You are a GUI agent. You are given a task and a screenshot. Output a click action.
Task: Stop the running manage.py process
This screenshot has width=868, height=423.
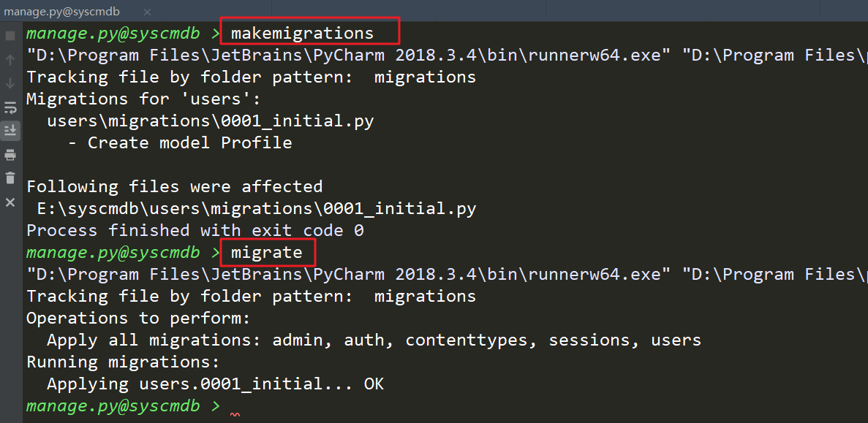point(10,36)
